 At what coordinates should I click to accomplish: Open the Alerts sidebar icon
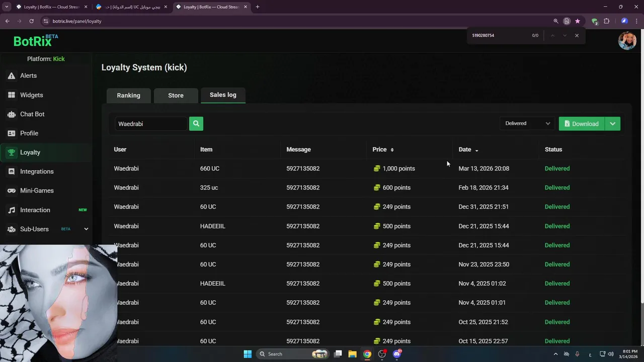point(11,75)
